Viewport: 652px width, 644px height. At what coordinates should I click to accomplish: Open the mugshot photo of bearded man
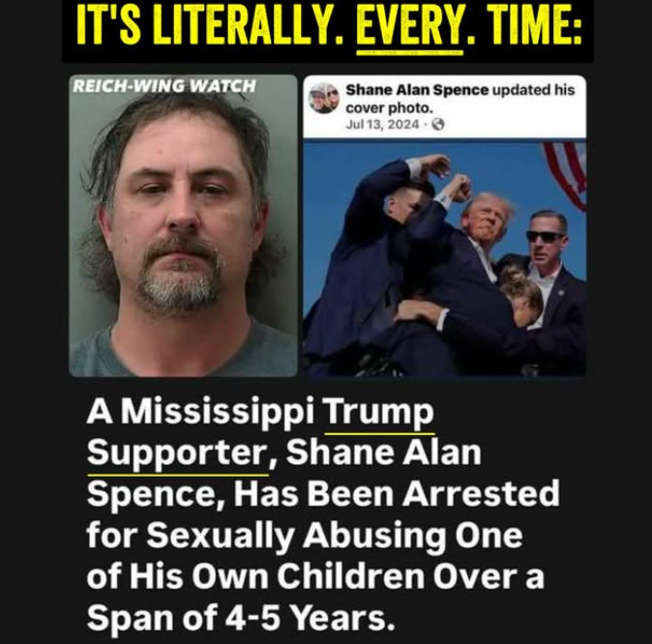point(184,225)
